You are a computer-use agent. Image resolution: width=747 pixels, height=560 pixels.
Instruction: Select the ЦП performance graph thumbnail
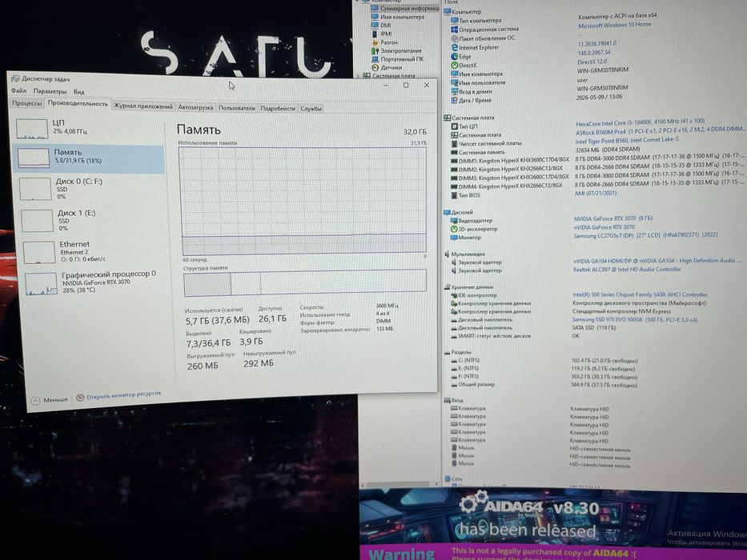pos(32,129)
